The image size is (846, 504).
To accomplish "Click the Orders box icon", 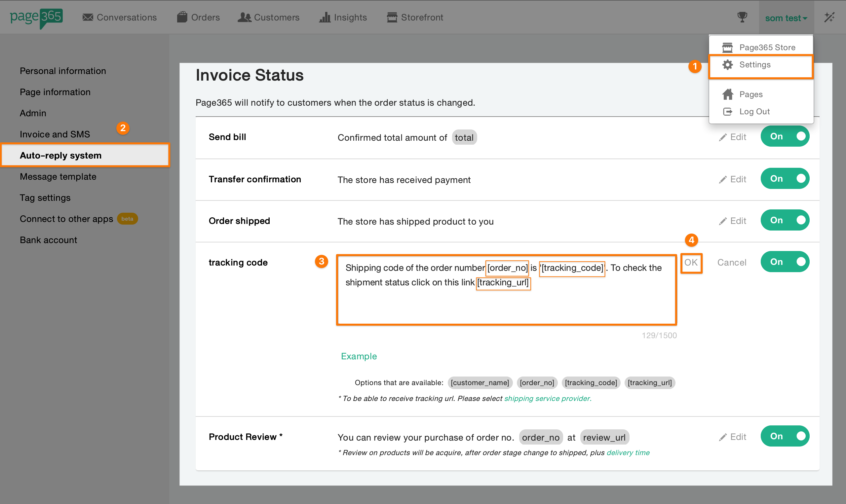I will (182, 17).
